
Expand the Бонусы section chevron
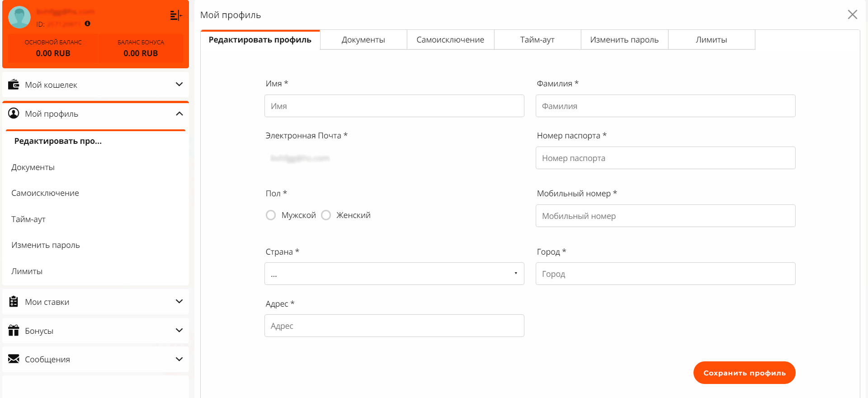click(179, 331)
